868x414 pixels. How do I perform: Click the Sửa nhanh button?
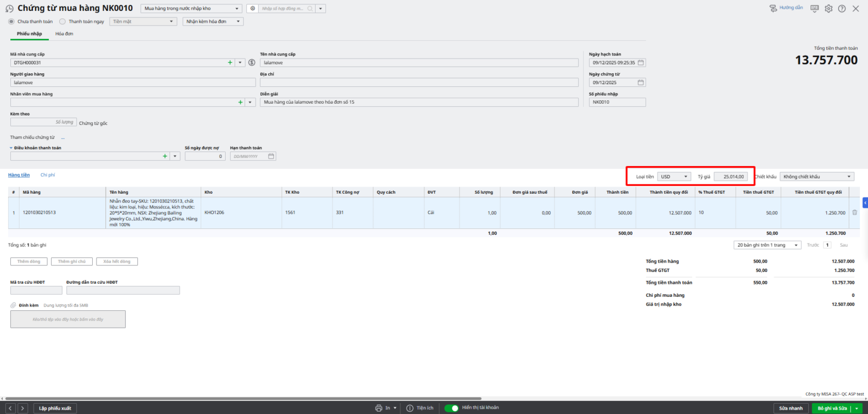click(790, 408)
